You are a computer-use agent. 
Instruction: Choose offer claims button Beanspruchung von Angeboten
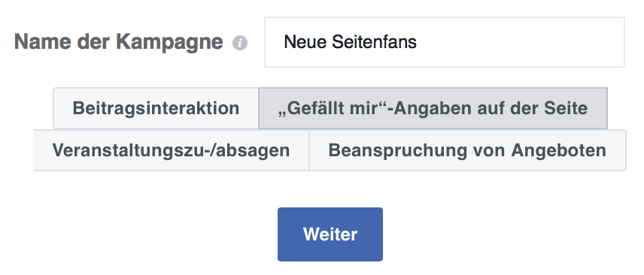click(467, 150)
